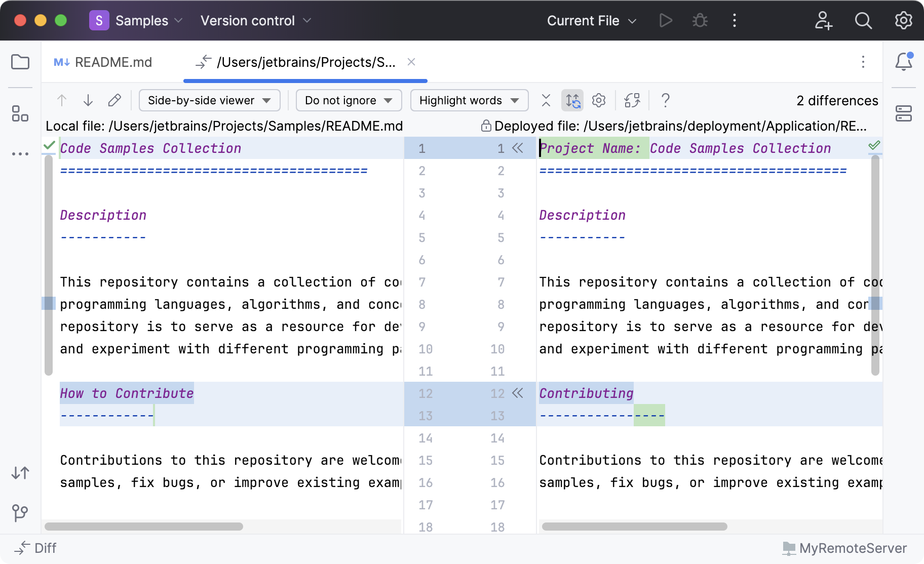Screen dimensions: 924x564
Task: Click the collapse unchanged fragments icon
Action: pyautogui.click(x=546, y=100)
